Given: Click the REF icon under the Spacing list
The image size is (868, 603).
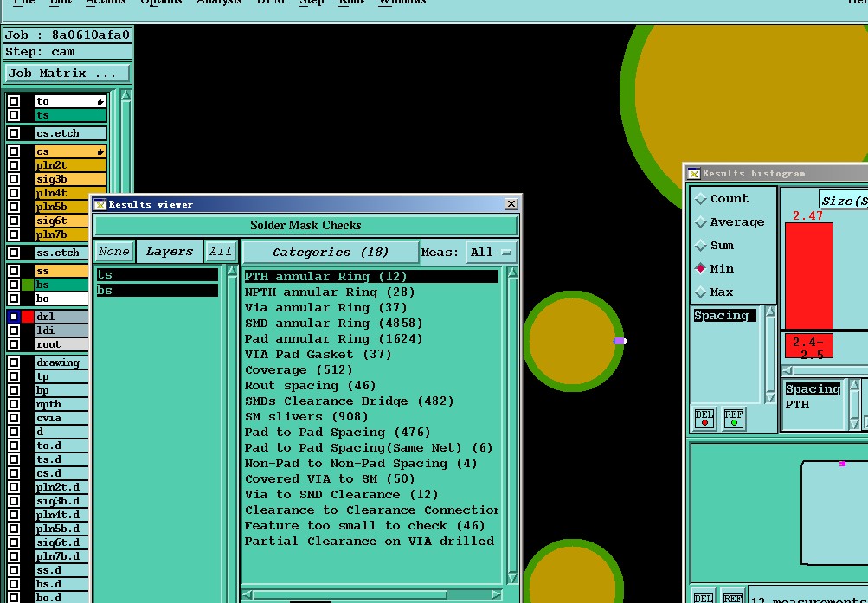Looking at the screenshot, I should pyautogui.click(x=734, y=419).
